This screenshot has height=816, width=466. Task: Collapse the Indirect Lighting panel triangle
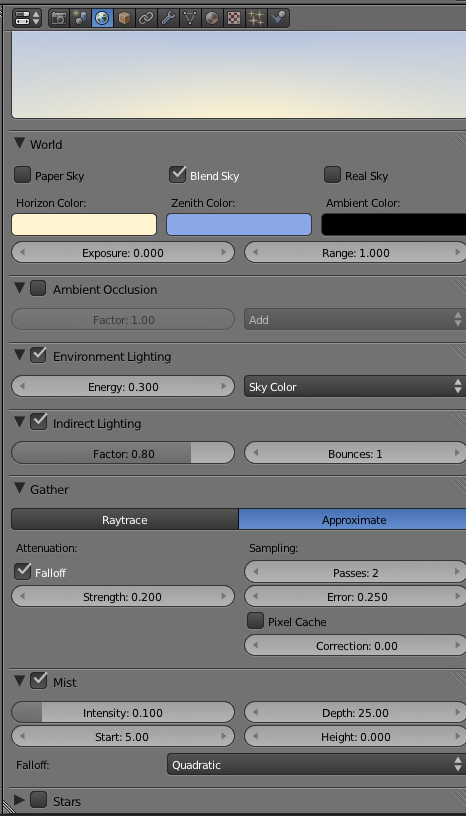pyautogui.click(x=20, y=422)
